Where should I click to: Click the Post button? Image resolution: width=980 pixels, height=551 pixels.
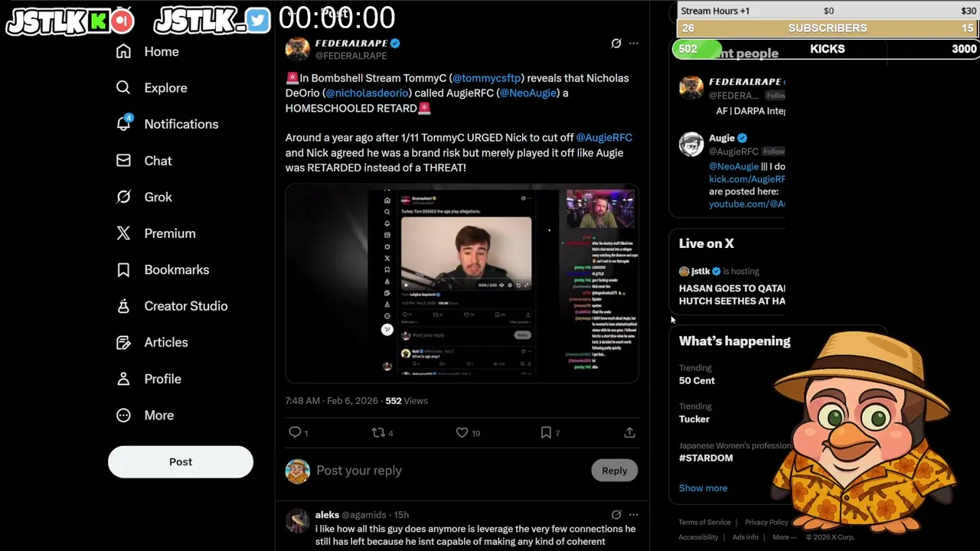click(x=181, y=461)
